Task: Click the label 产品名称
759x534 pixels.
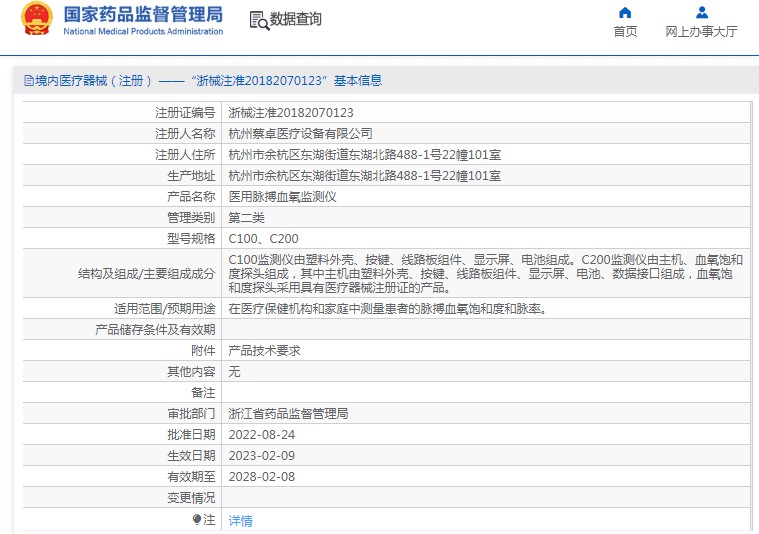Action: [x=191, y=197]
